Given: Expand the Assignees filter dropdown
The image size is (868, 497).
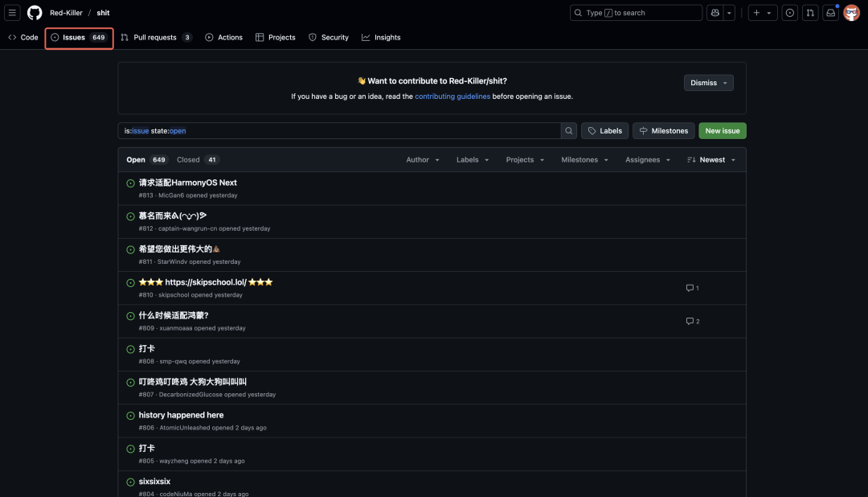Looking at the screenshot, I should click(649, 159).
